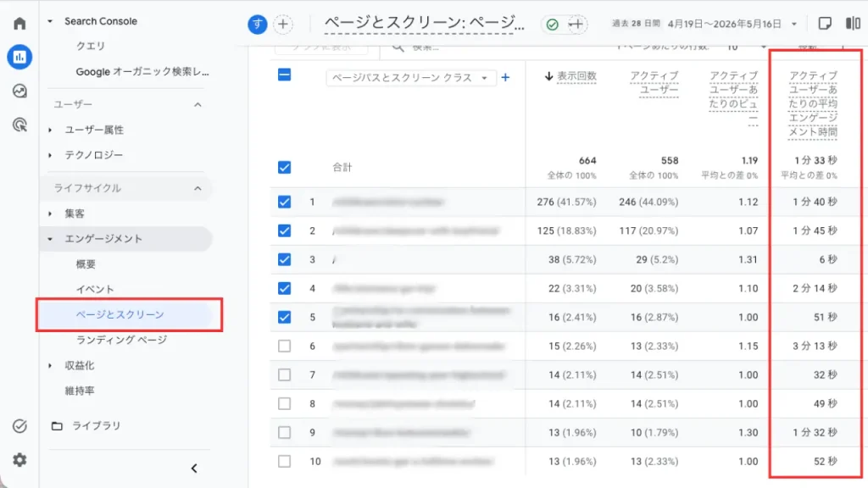Add comparison with plus circle

283,25
